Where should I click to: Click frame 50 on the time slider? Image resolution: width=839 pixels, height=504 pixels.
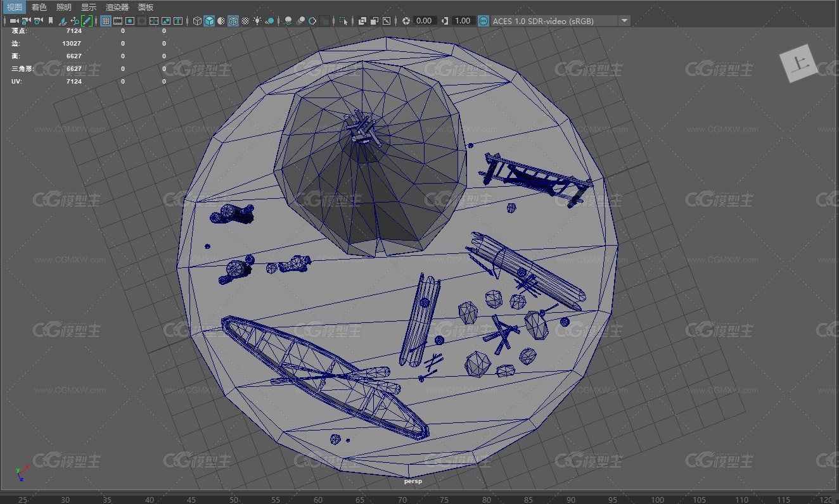[234, 500]
